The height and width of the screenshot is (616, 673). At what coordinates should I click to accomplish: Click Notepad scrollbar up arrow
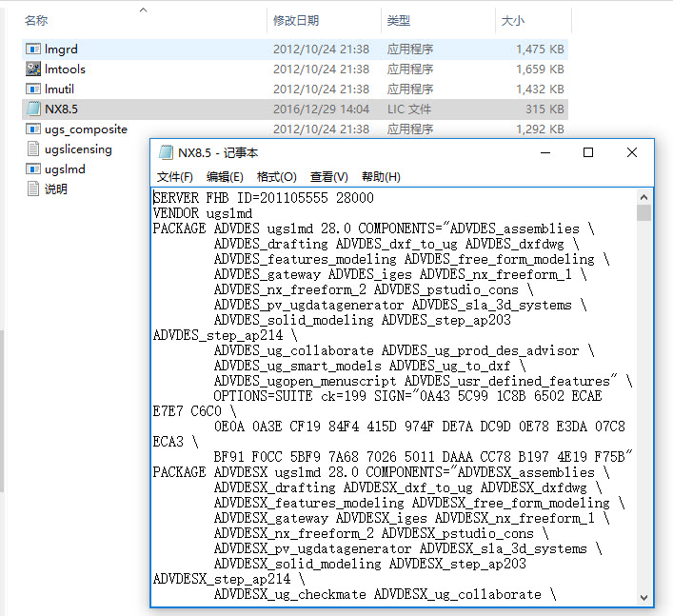pyautogui.click(x=643, y=197)
